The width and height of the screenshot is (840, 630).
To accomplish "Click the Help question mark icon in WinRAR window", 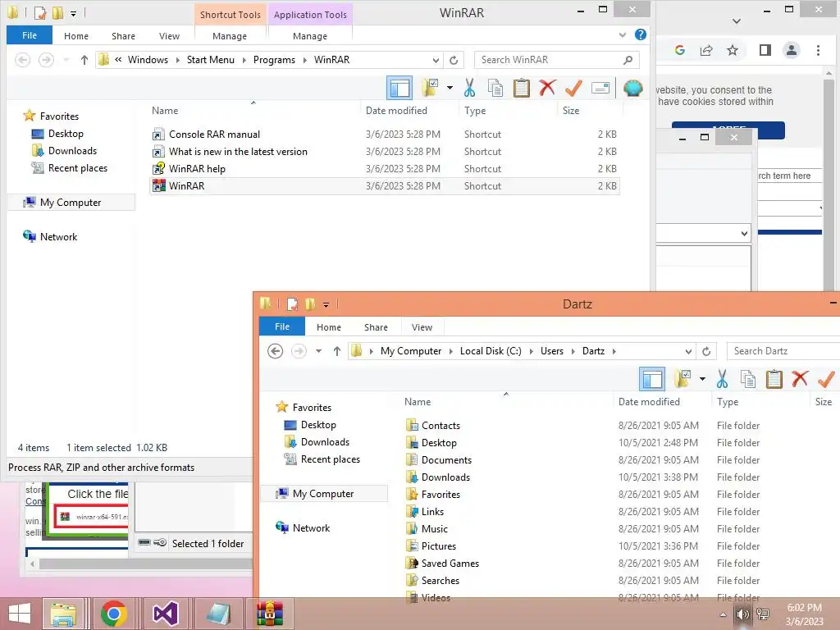I will (x=640, y=34).
